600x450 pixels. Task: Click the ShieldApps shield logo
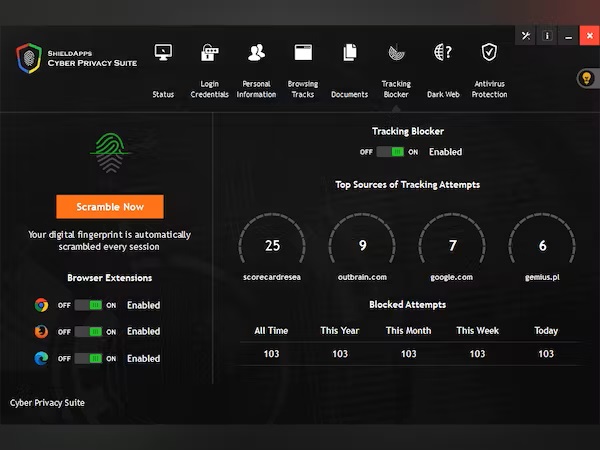click(29, 58)
